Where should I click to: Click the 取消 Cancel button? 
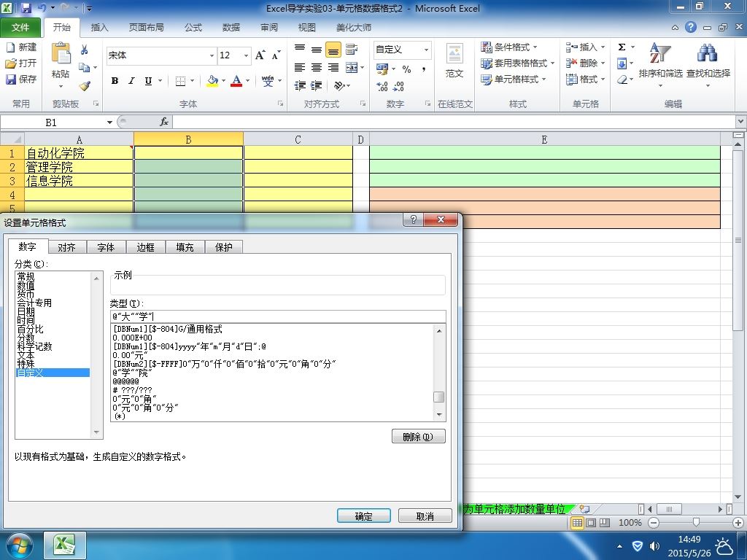tap(425, 516)
